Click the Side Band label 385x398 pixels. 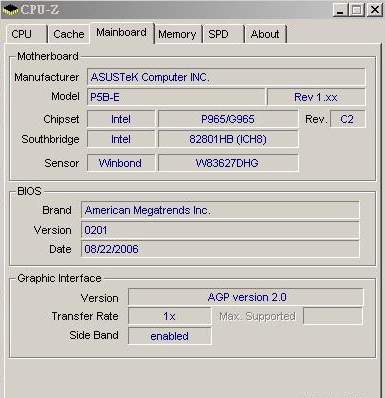94,335
